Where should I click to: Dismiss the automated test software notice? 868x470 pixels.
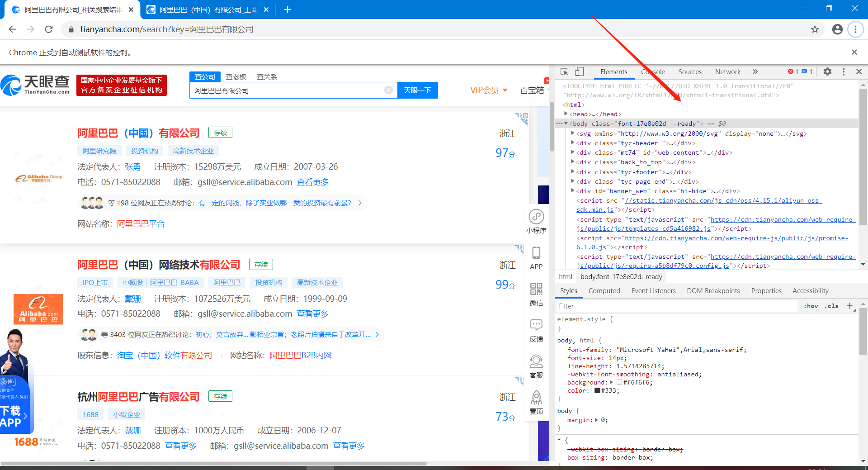854,52
